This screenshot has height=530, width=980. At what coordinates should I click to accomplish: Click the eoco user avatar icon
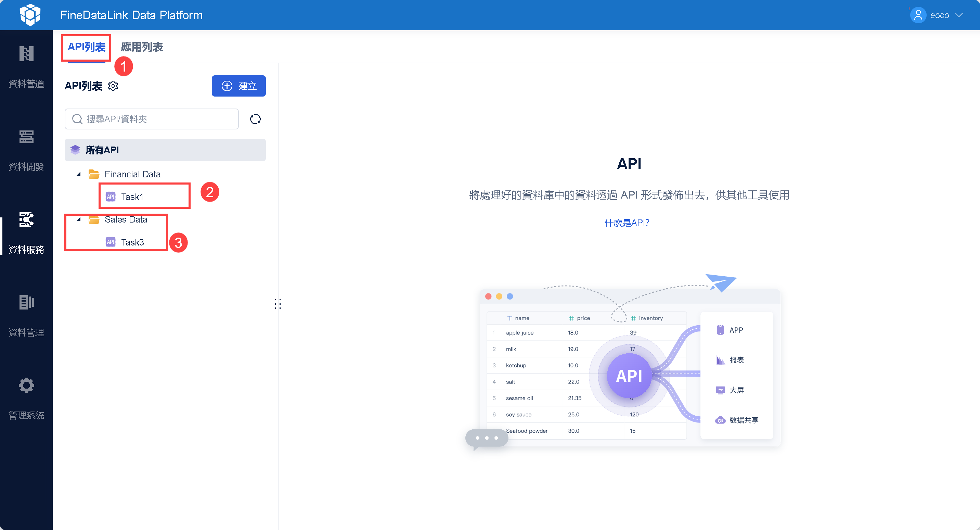click(x=918, y=15)
